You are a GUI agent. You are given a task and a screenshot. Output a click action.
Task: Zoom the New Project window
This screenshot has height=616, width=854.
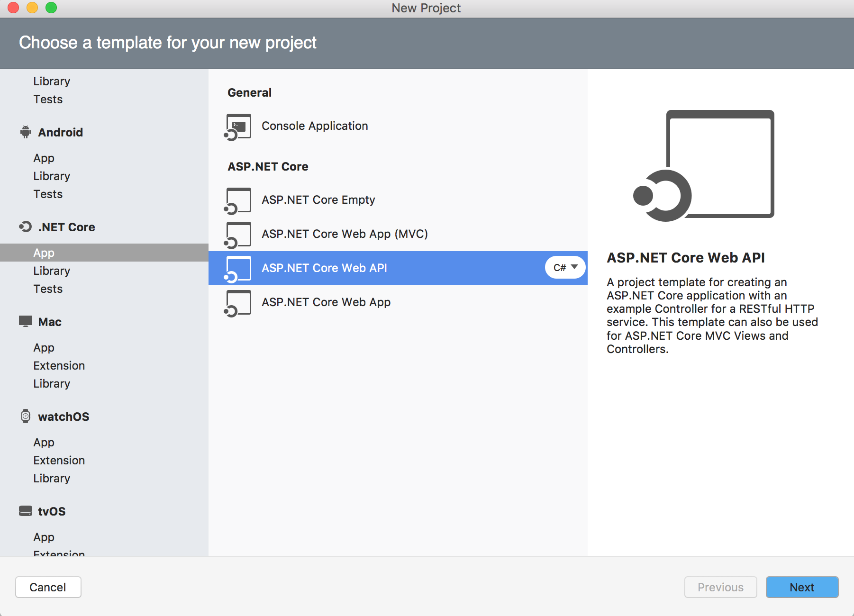(x=51, y=8)
